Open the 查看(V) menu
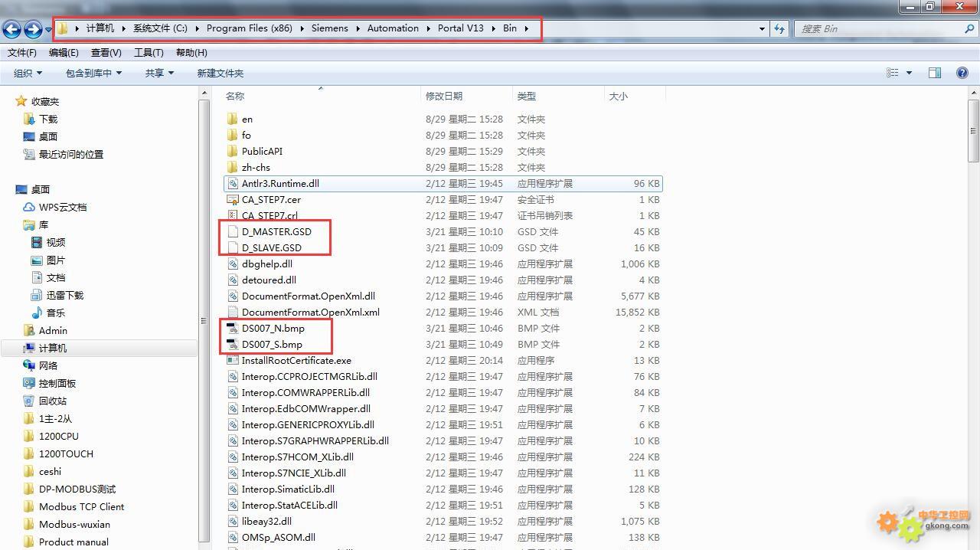The height and width of the screenshot is (550, 980). (x=106, y=53)
